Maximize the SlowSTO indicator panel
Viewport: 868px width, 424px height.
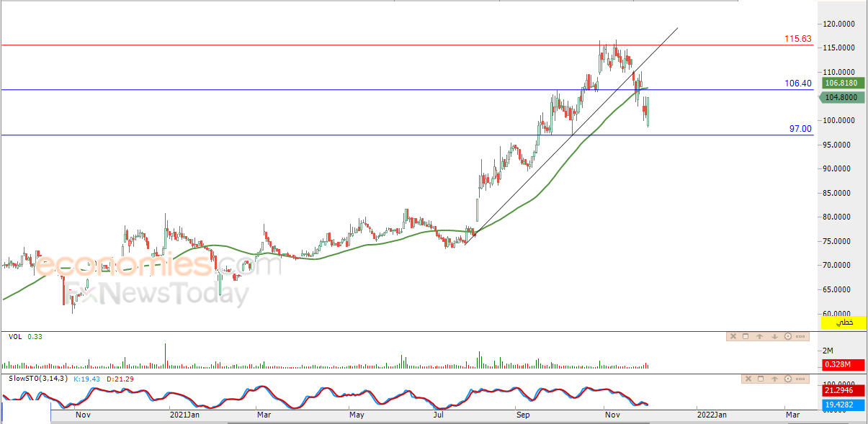click(760, 379)
